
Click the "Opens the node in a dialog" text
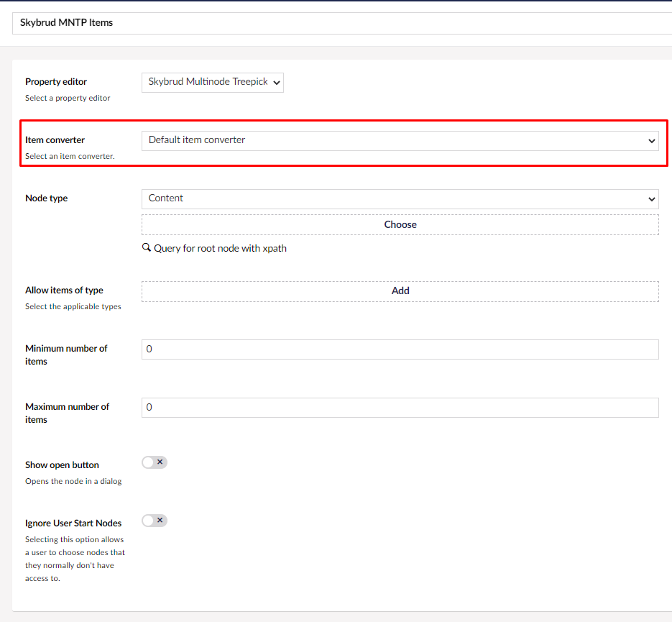point(73,481)
